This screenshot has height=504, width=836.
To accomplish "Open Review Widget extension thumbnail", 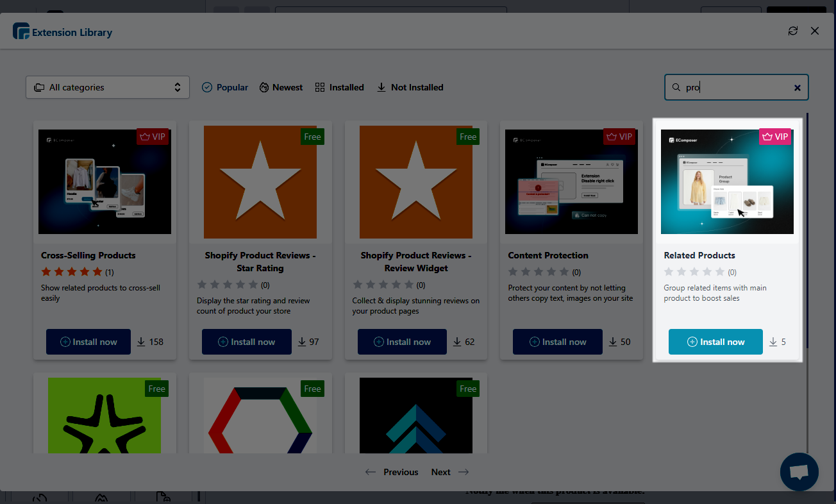I will click(x=416, y=181).
